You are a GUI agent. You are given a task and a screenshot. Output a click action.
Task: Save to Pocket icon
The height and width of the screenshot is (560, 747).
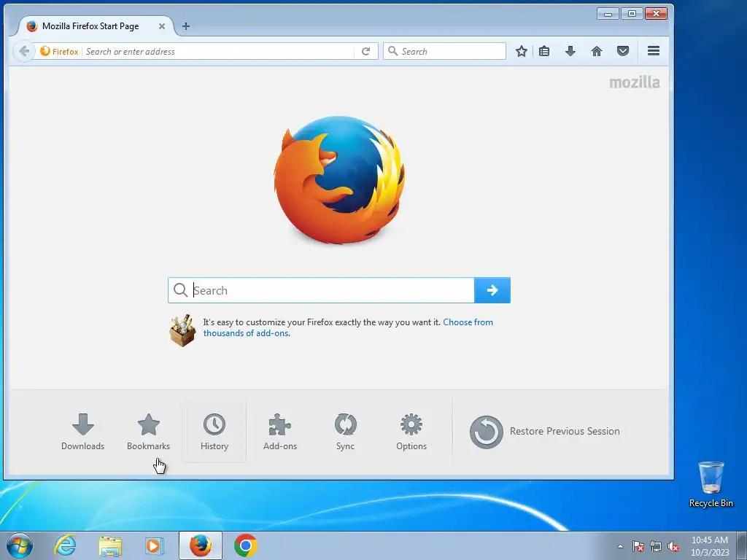[623, 51]
